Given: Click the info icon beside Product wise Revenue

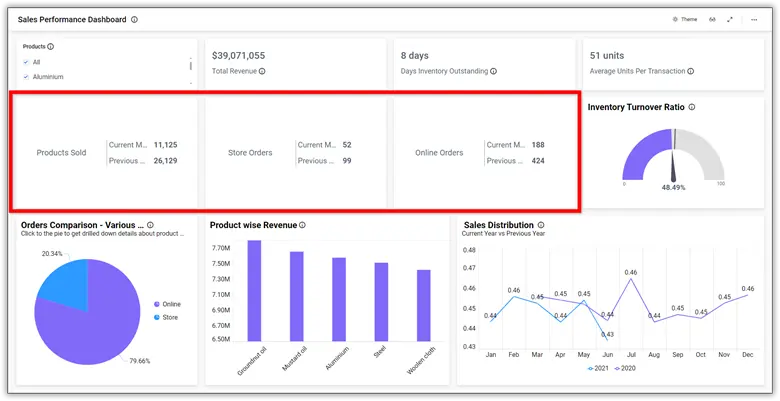Looking at the screenshot, I should coord(303,225).
